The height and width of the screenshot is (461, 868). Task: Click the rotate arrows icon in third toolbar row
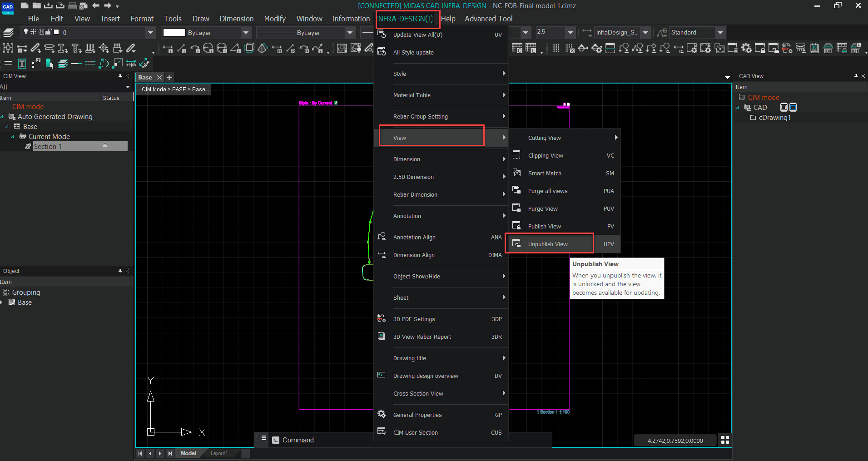click(x=104, y=63)
